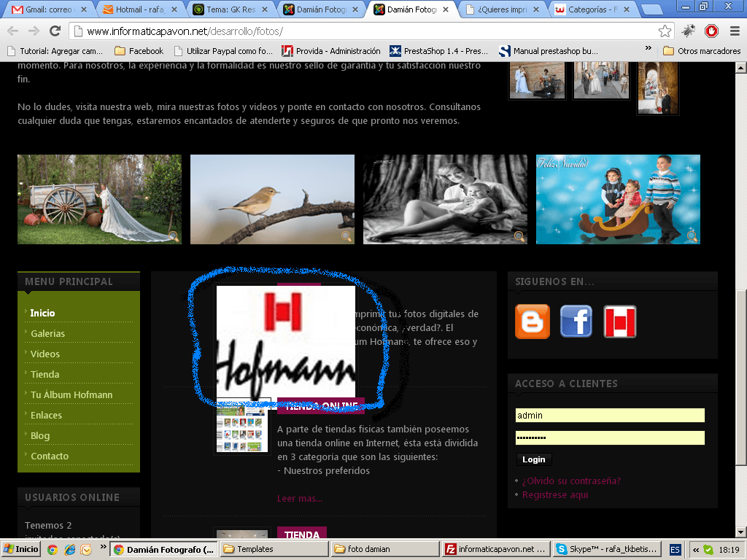The height and width of the screenshot is (560, 747).
Task: Open the Chrome menu (three lines) icon
Action: 735,31
